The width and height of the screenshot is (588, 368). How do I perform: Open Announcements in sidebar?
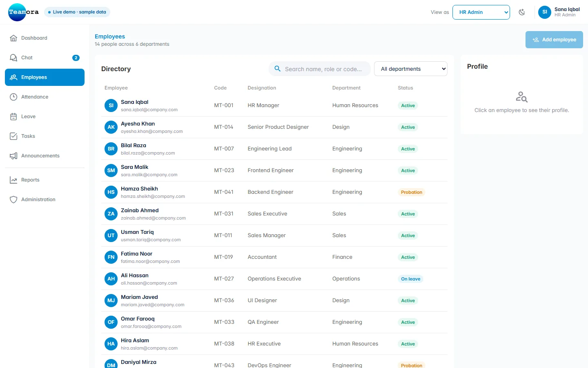[45, 156]
